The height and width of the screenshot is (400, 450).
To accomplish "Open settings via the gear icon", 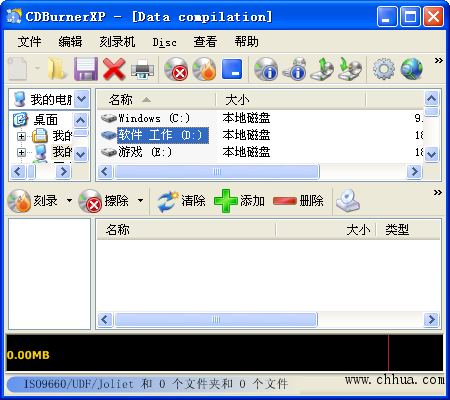I will tap(384, 69).
